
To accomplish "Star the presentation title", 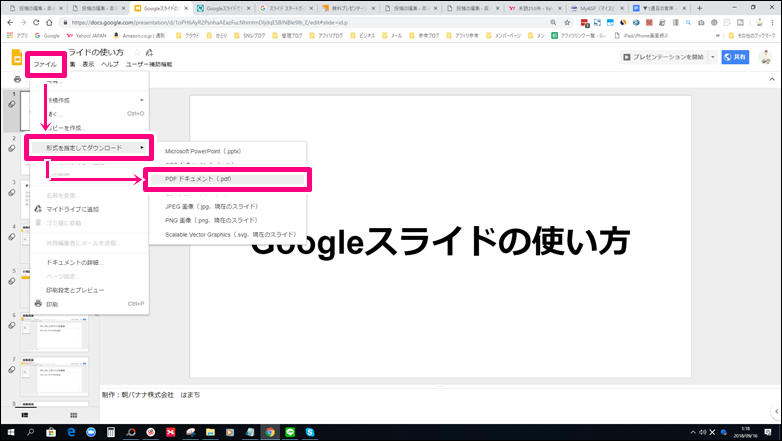I will coord(137,52).
